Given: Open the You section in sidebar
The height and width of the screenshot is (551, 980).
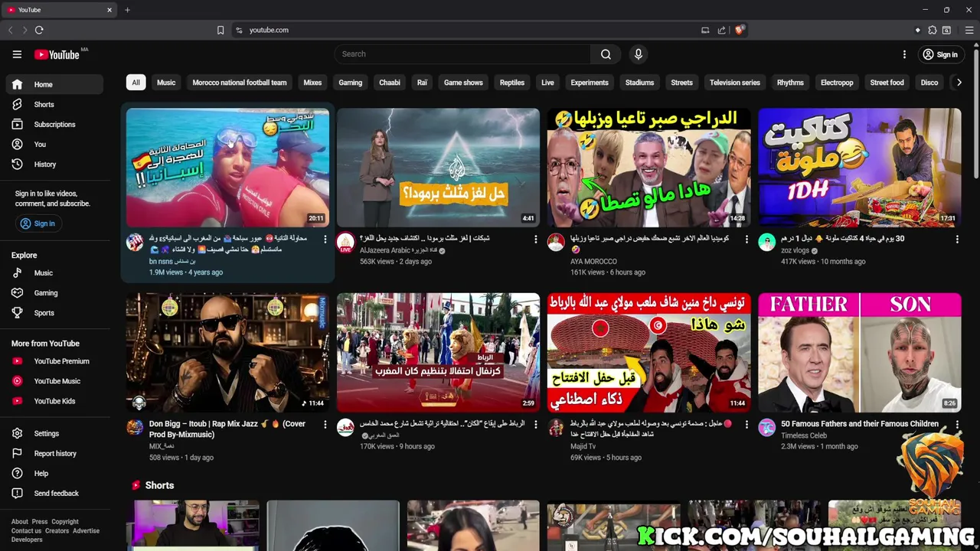Looking at the screenshot, I should (54, 144).
